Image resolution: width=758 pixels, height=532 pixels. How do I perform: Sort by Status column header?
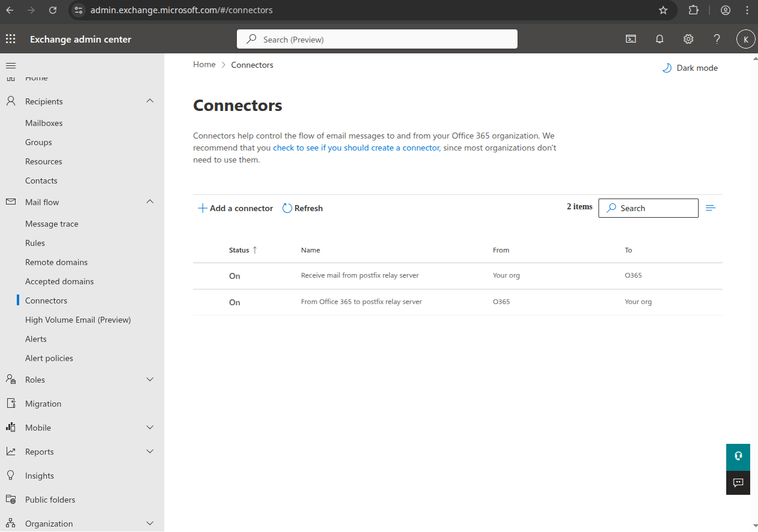pos(243,250)
